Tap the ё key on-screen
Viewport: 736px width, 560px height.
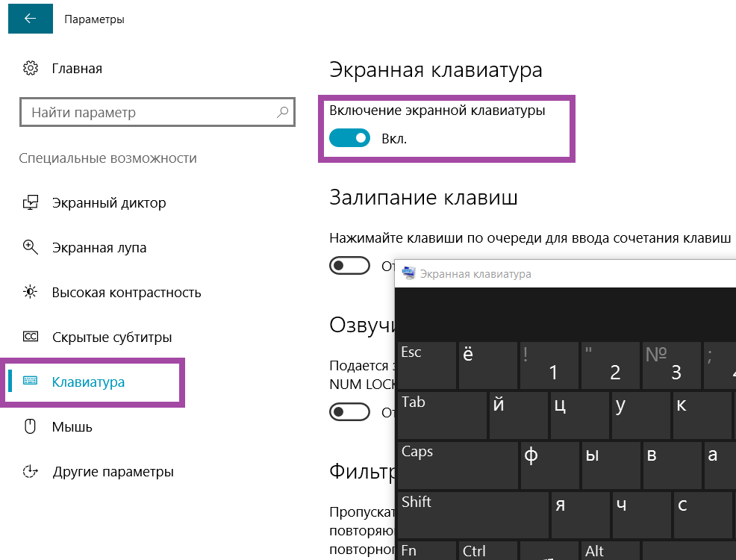tap(488, 366)
